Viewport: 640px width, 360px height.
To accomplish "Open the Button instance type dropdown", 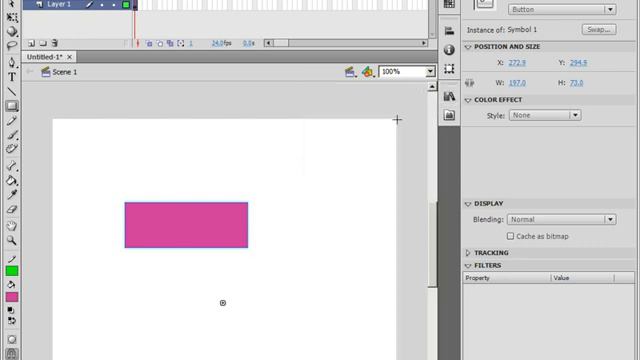I will (x=562, y=9).
